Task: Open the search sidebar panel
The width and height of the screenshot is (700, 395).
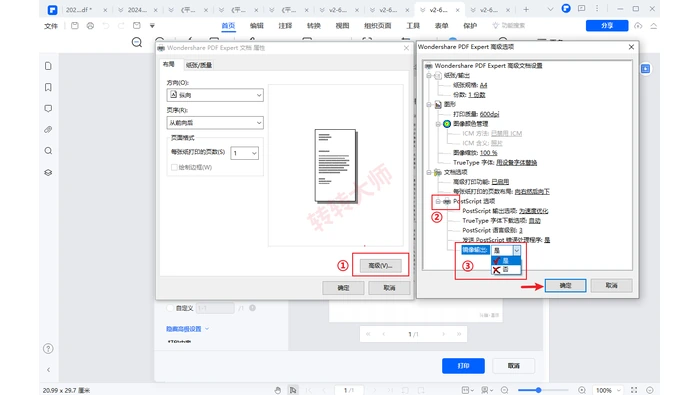Action: click(x=48, y=151)
